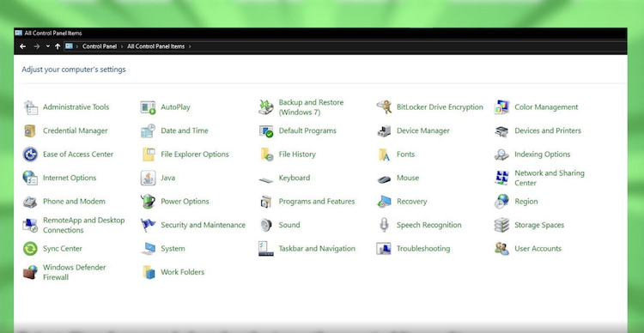Expand the chevron after All Control Panel Items
644x333 pixels.
click(190, 46)
